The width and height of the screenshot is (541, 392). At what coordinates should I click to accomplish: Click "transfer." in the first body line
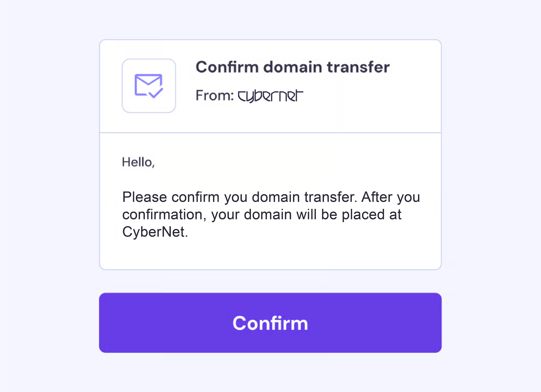(x=331, y=197)
